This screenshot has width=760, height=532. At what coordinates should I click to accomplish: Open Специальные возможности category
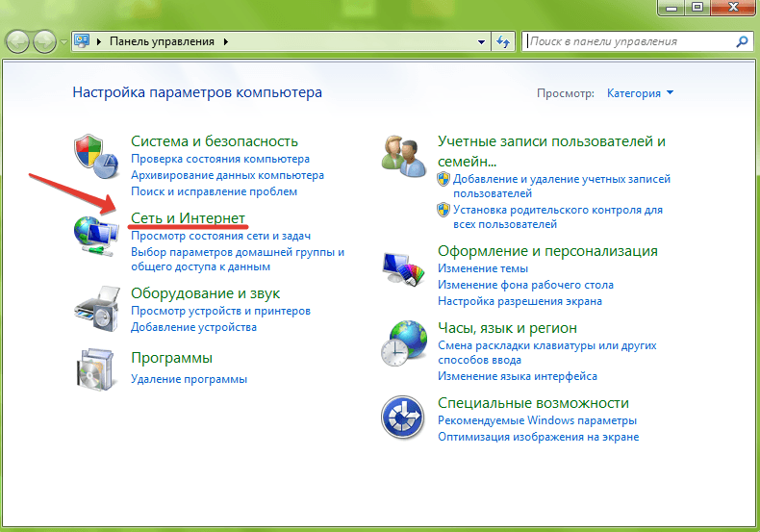(533, 403)
